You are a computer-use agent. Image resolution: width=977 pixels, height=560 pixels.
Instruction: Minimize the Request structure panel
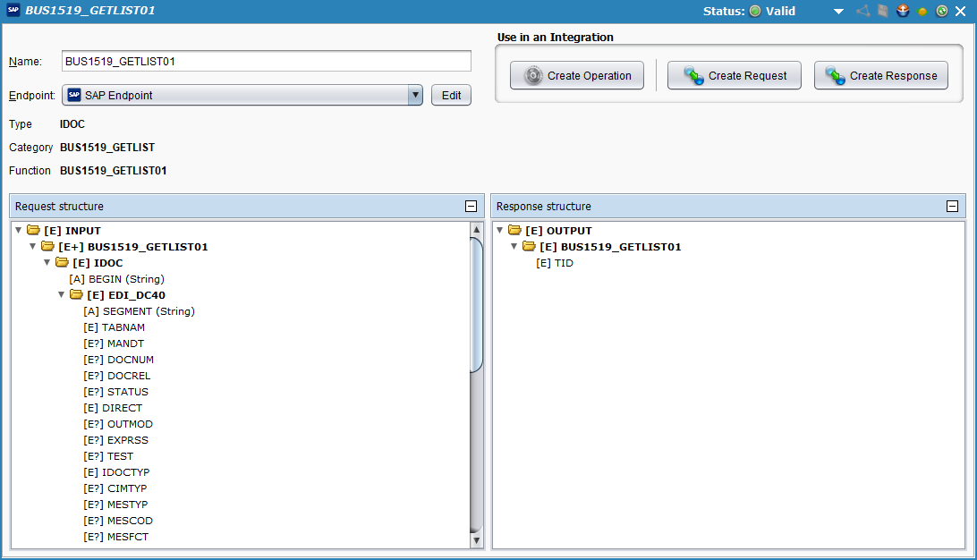(471, 207)
